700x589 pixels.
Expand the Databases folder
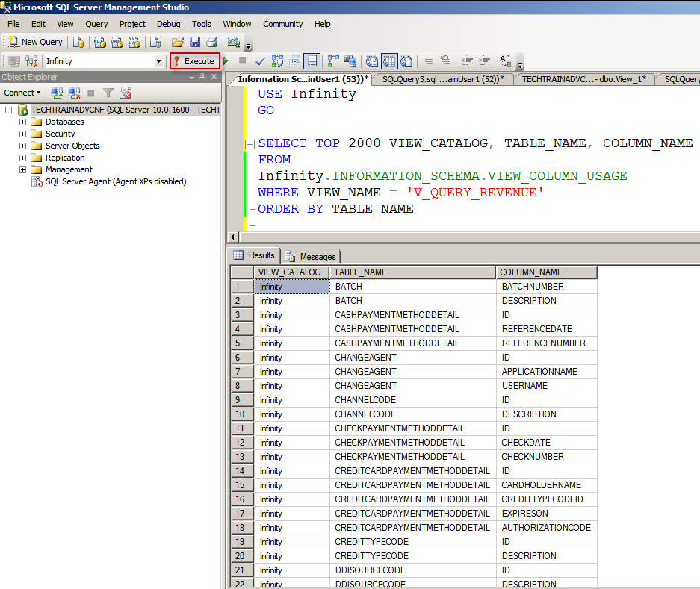22,122
